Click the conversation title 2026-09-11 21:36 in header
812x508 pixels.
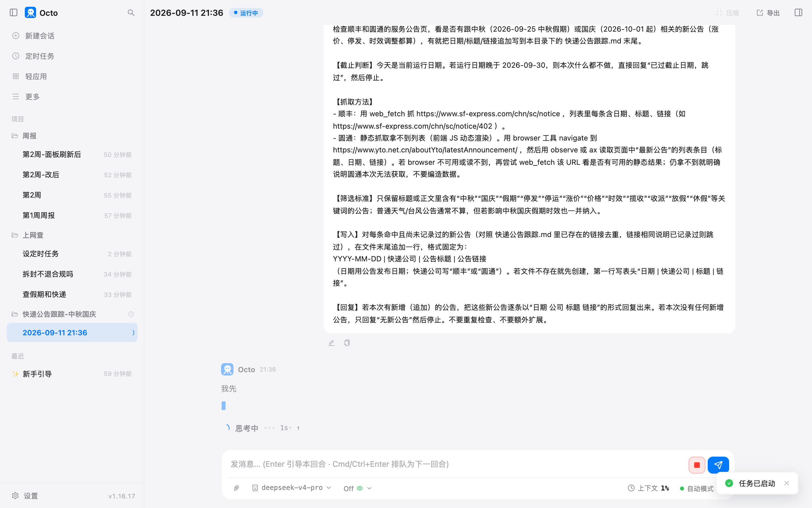[187, 13]
